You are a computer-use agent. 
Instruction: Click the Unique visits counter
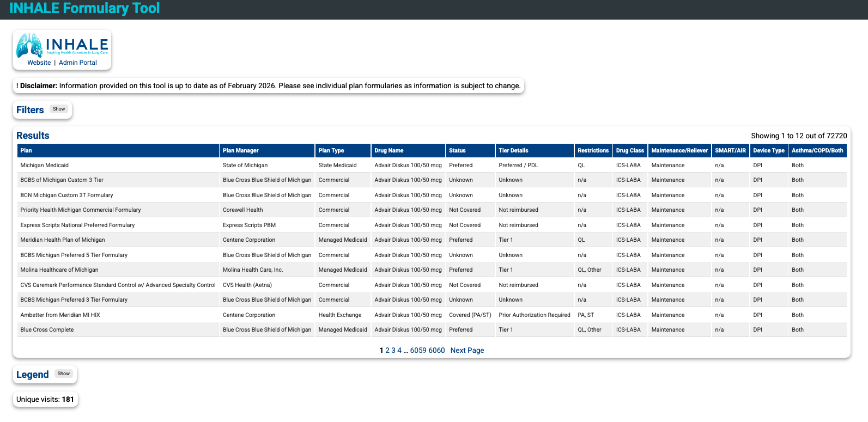pyautogui.click(x=45, y=399)
